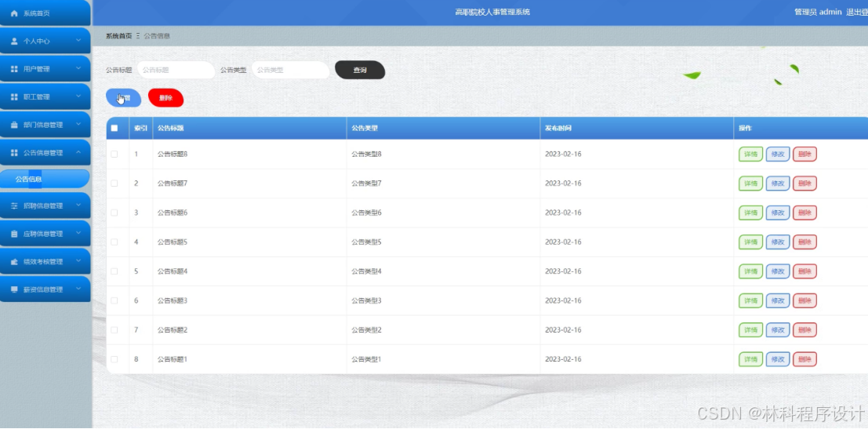
Task: Click 修改 for row 公告标题2
Action: point(778,330)
